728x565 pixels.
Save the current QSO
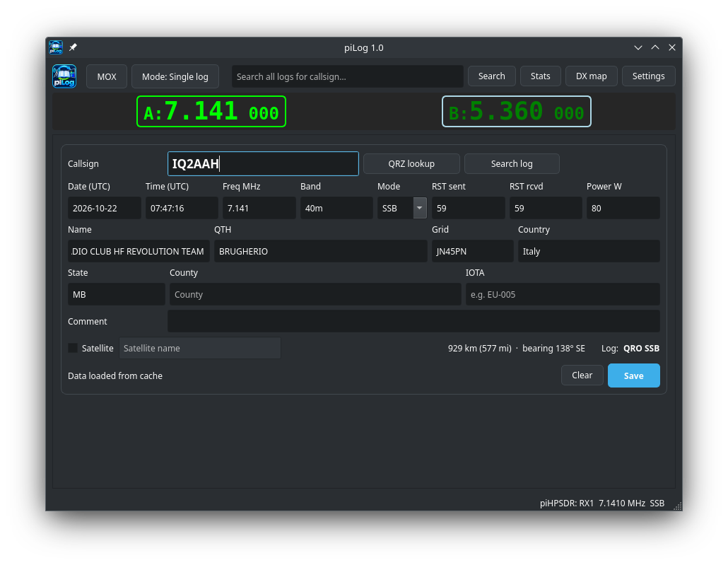(634, 375)
